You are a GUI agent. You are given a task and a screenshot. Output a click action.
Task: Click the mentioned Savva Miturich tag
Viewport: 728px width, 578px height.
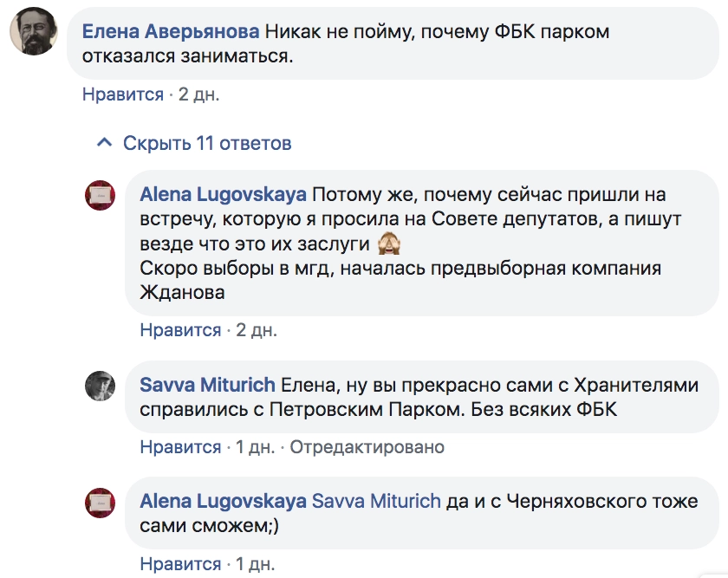(374, 501)
